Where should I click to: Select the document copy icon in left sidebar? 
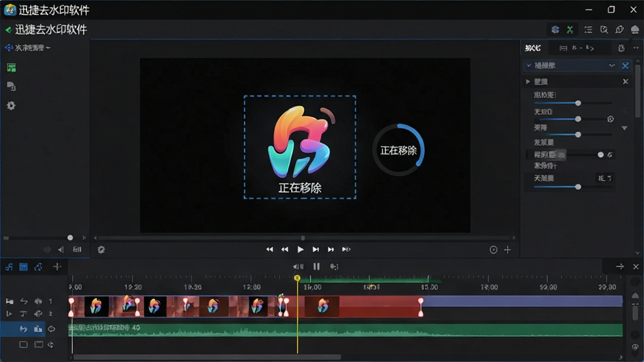pos(11,86)
